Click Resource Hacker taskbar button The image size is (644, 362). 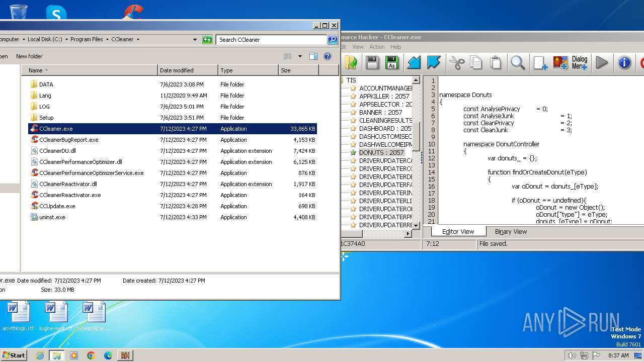click(125, 355)
